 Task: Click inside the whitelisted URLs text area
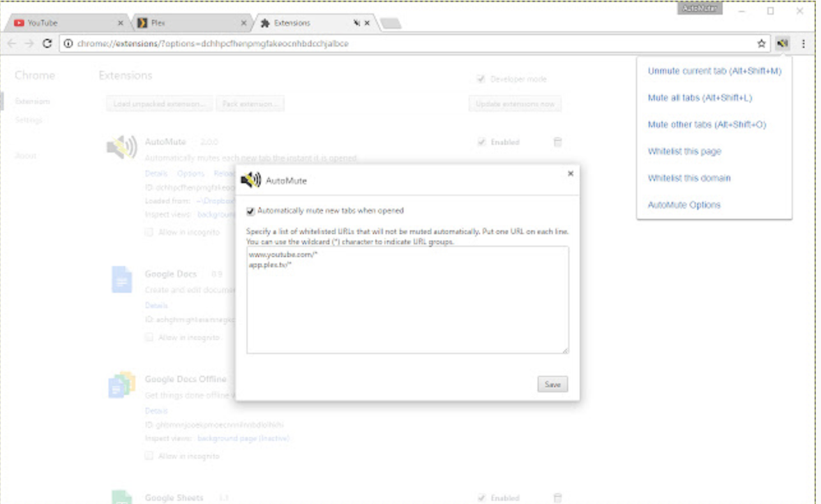pos(407,306)
